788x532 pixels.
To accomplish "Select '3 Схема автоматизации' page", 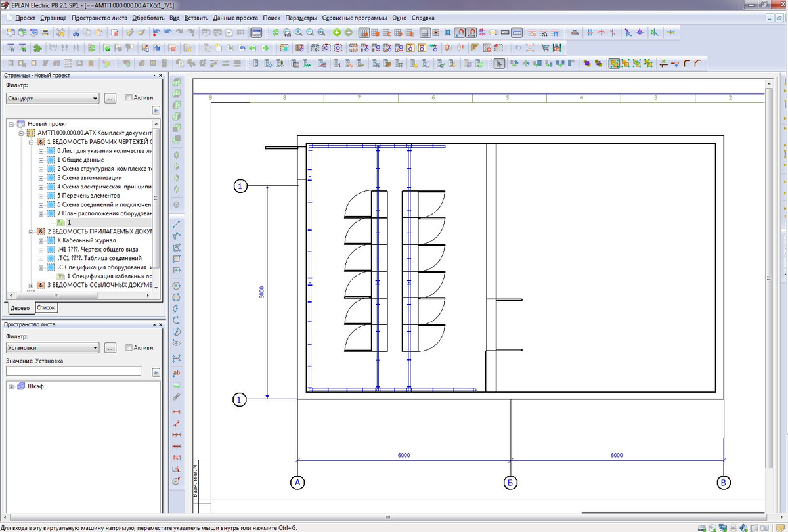I will (89, 178).
